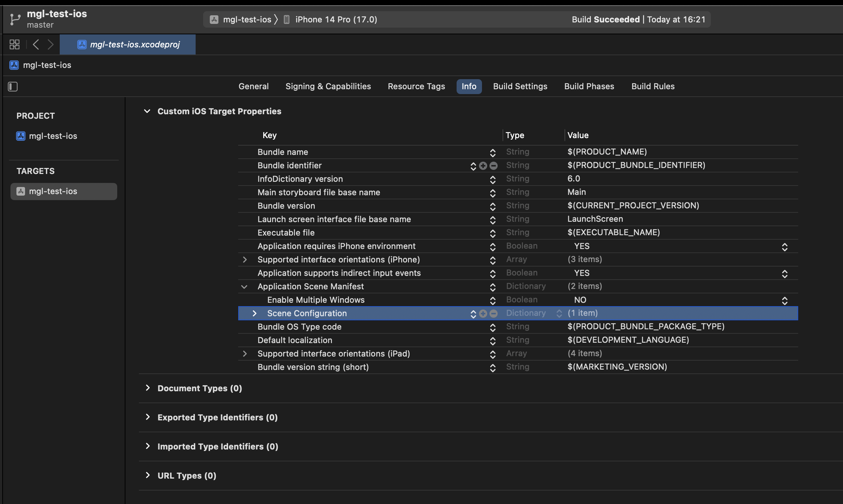
Task: Click the Value column header
Action: (x=578, y=135)
